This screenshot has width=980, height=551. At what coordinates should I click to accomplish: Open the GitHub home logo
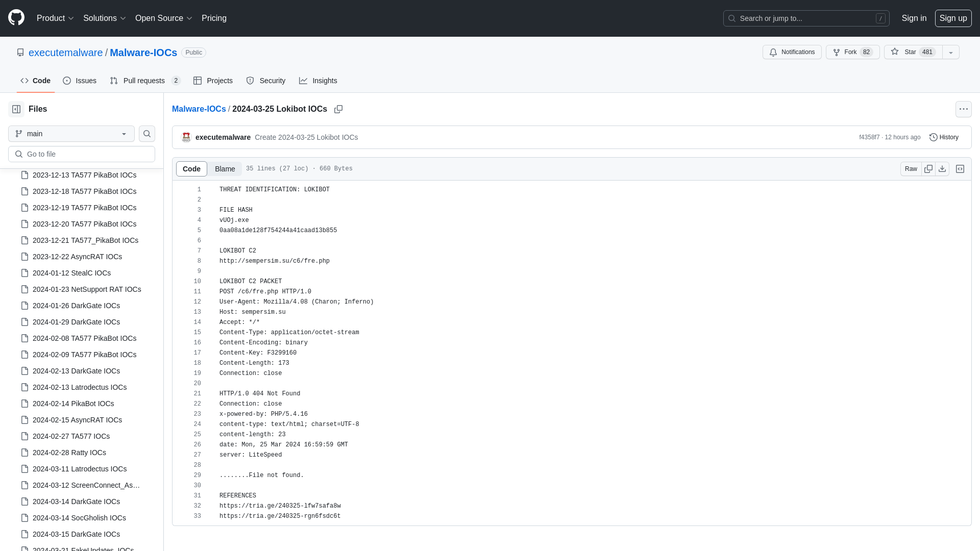(x=16, y=17)
